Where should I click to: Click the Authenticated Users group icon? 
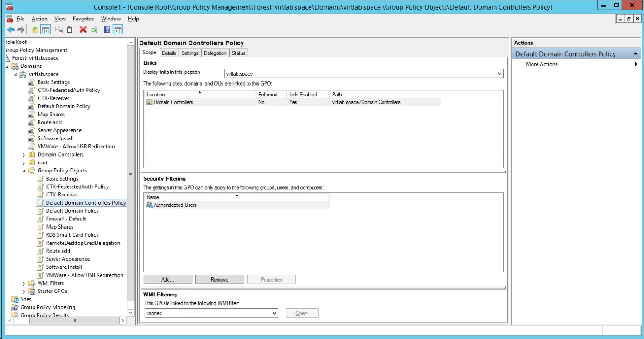(150, 205)
